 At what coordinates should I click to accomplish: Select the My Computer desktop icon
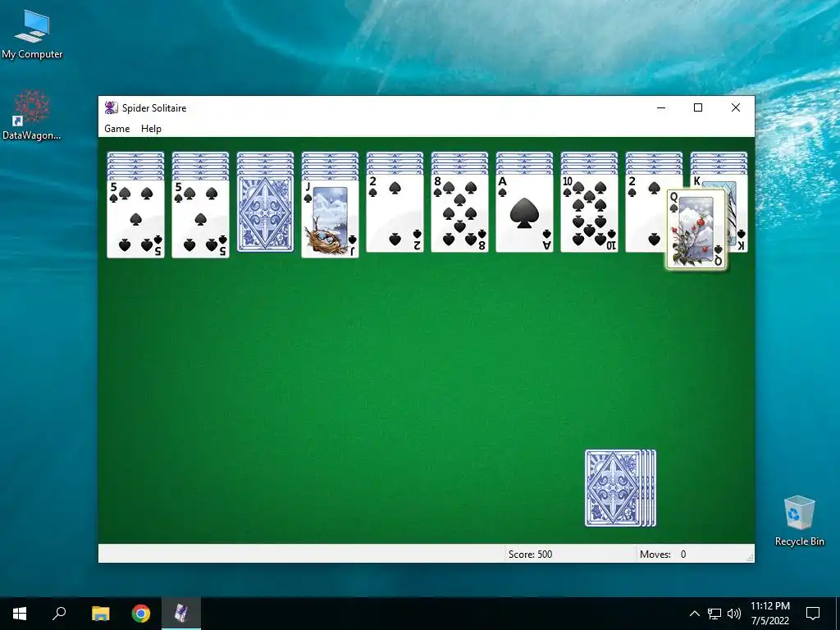click(32, 34)
